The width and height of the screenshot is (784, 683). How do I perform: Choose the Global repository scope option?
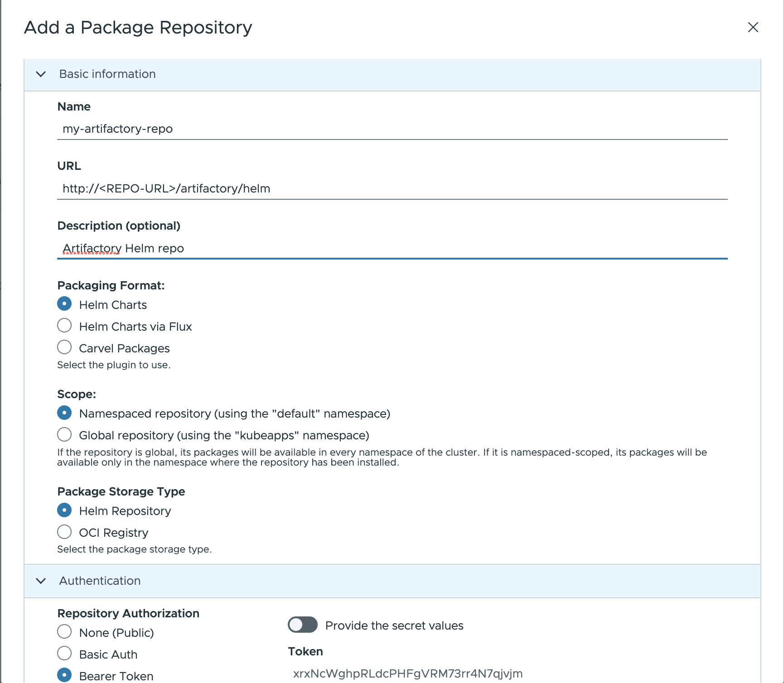(x=64, y=434)
